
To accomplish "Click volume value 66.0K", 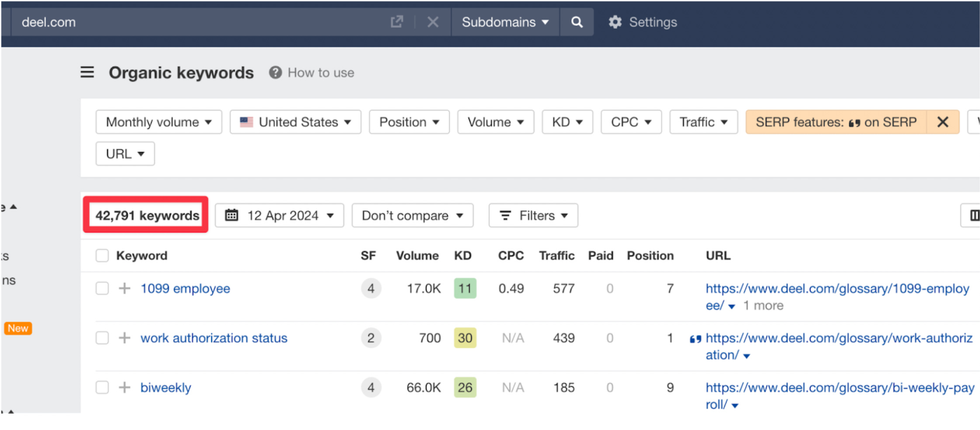I will tap(424, 387).
